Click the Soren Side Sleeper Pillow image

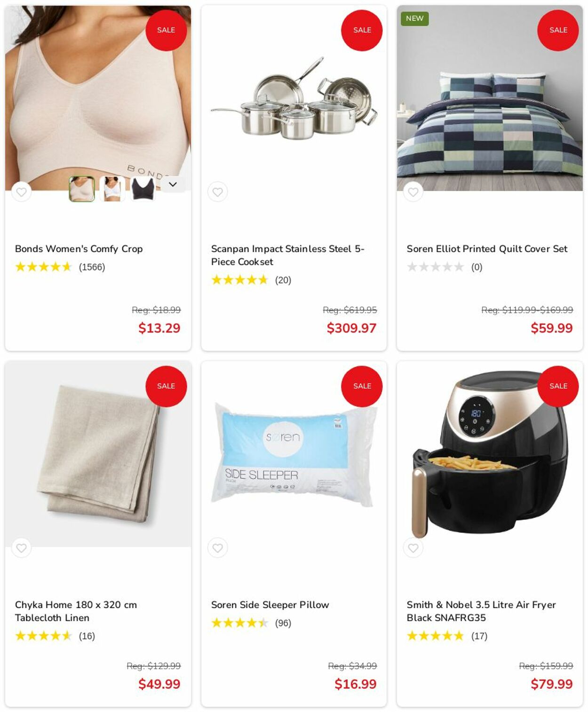(x=294, y=455)
